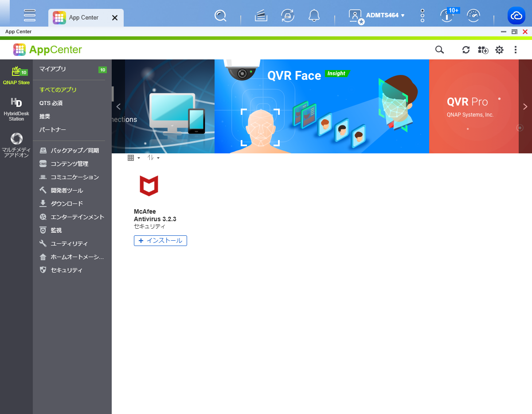Select the HybridDesk Station sidebar icon
The image size is (532, 414).
(16, 109)
